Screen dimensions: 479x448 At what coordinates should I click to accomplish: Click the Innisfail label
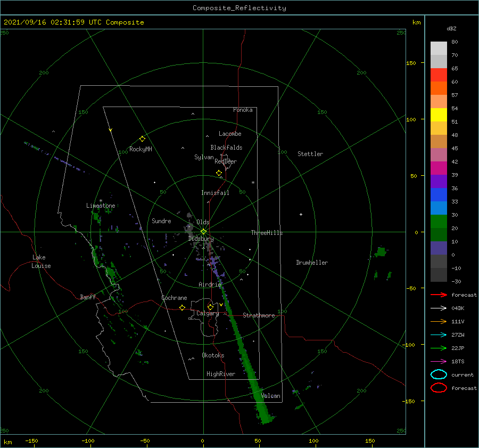pos(215,193)
